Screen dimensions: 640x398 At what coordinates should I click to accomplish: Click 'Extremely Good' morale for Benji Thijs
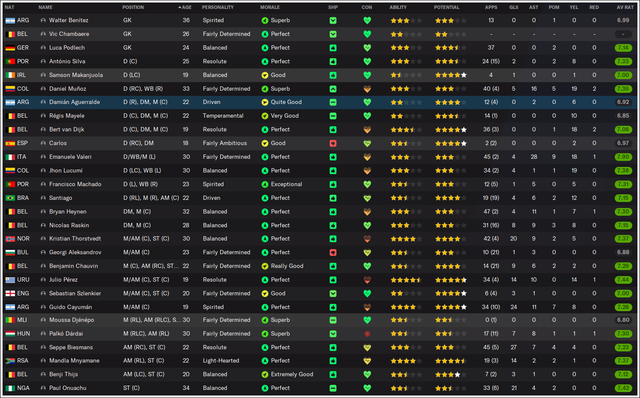[292, 374]
